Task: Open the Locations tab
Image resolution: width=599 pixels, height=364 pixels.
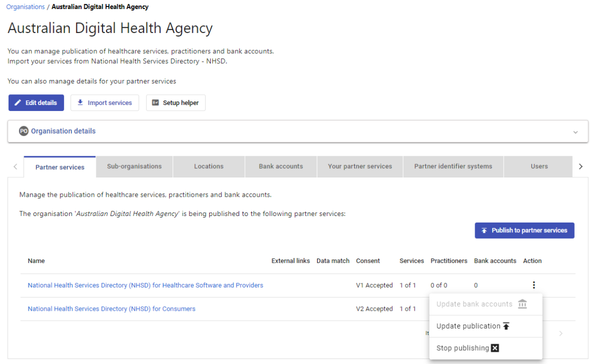Action: pyautogui.click(x=209, y=166)
